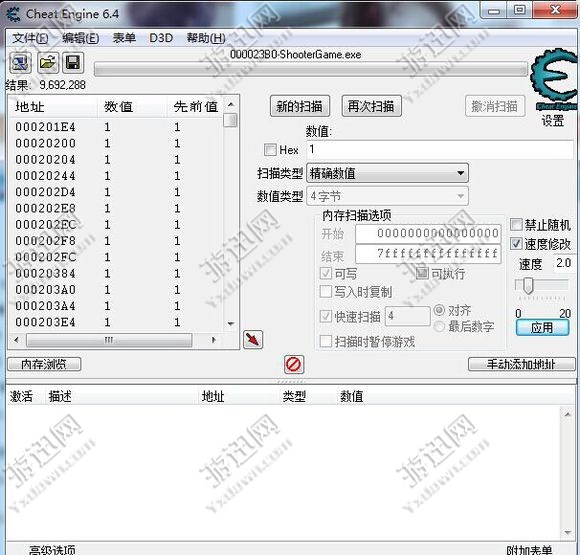Click the 设置 link
Screen dimensions: 580x555
tap(553, 121)
